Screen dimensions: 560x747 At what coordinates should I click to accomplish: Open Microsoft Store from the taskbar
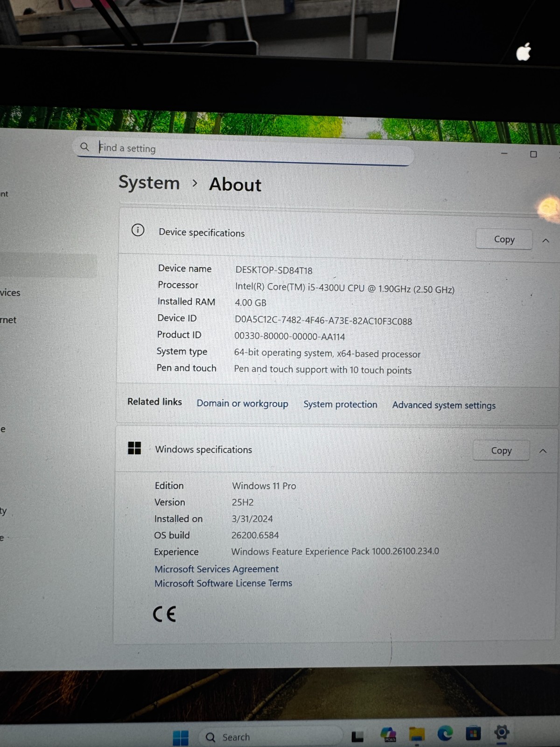point(473,733)
